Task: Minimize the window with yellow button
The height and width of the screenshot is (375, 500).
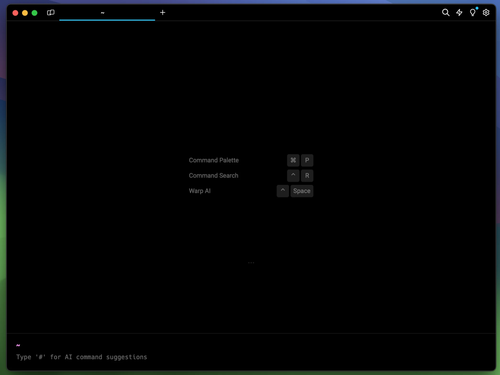Action: point(25,13)
